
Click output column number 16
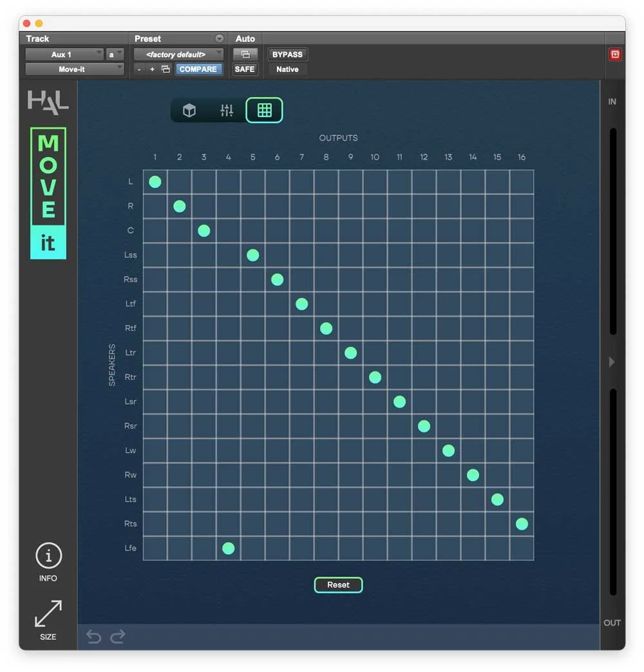click(x=522, y=157)
